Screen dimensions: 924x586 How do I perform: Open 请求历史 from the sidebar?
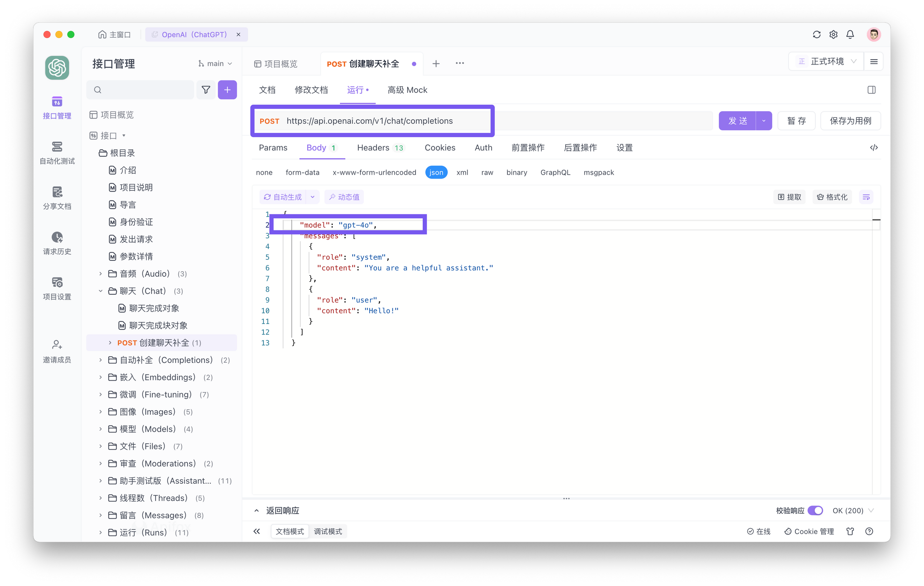click(x=57, y=242)
